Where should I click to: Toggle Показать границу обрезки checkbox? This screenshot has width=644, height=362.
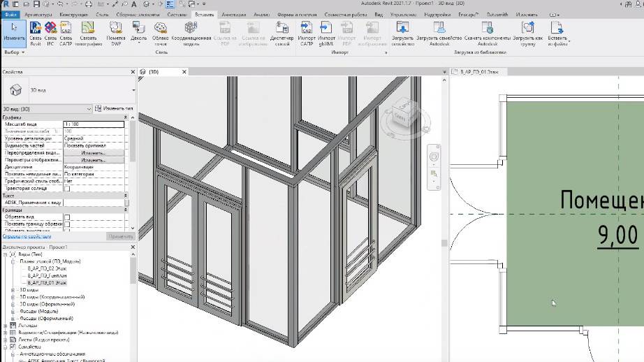click(x=67, y=224)
